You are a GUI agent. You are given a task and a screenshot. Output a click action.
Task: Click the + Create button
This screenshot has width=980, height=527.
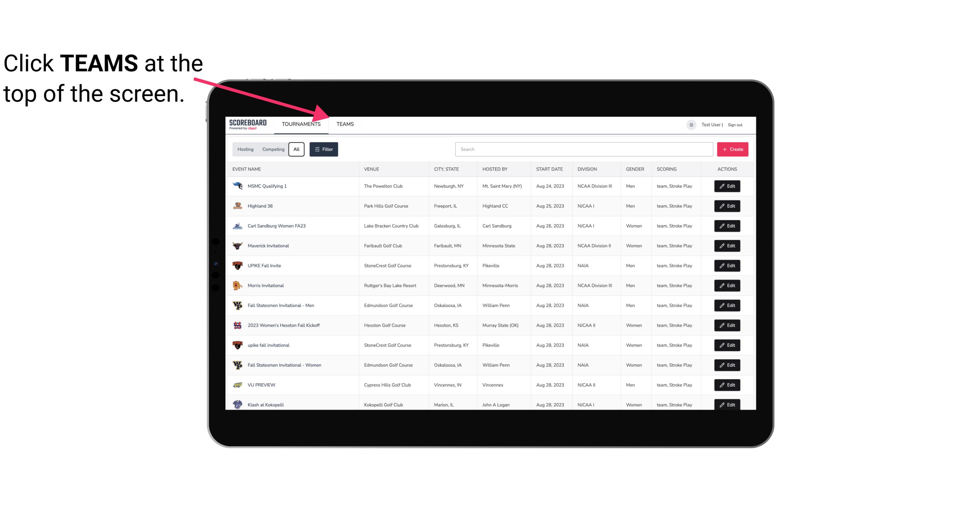point(733,149)
